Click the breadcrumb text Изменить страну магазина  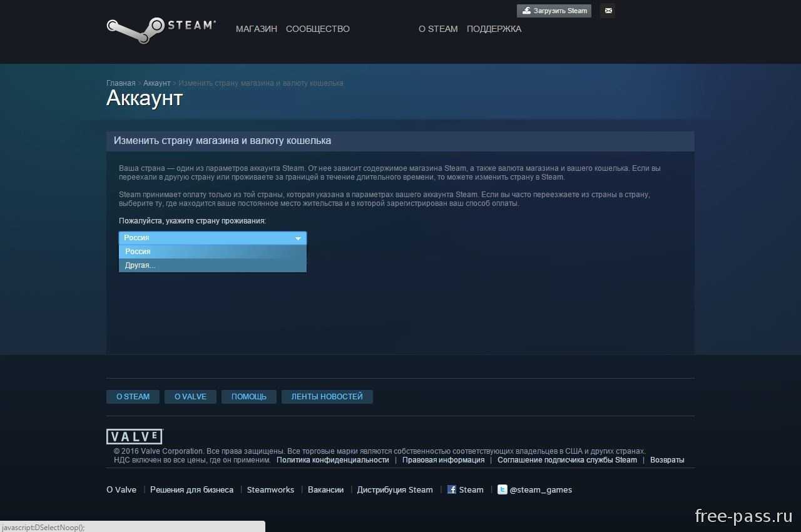pos(261,83)
